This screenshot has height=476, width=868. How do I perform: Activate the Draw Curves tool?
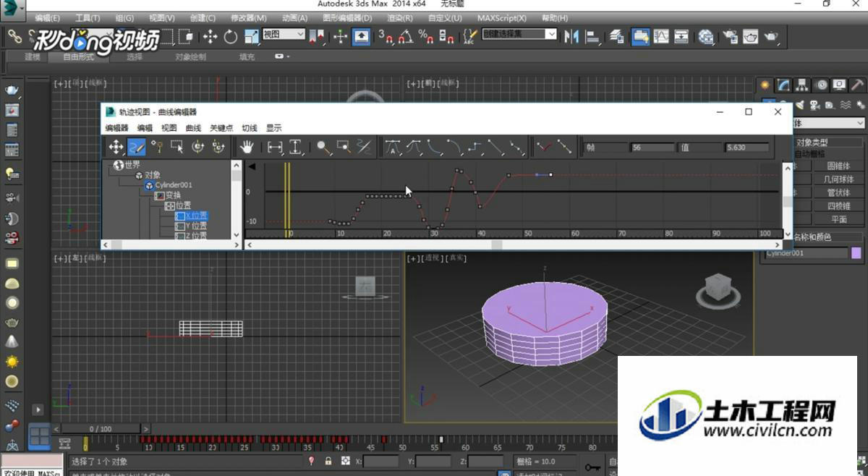coord(137,147)
